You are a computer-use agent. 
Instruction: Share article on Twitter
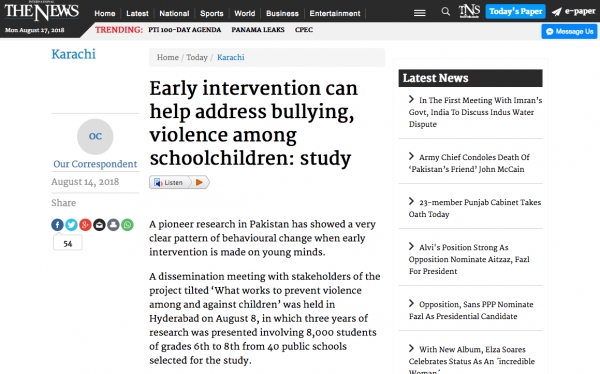[71, 225]
